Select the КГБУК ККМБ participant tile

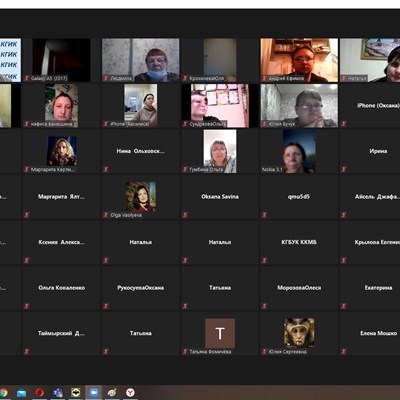click(x=299, y=242)
